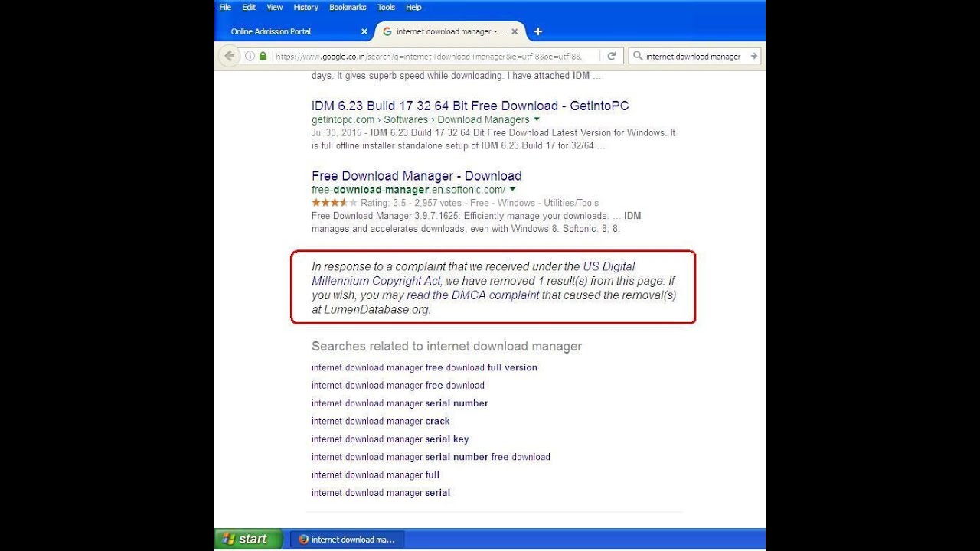Click the internet download manager taskbar button
Viewport: 980px width, 551px height.
347,540
